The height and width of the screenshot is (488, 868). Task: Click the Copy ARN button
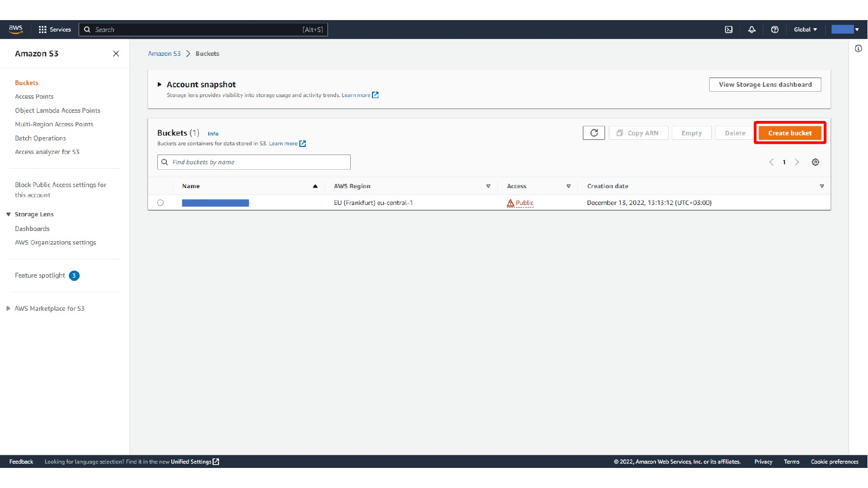tap(638, 133)
